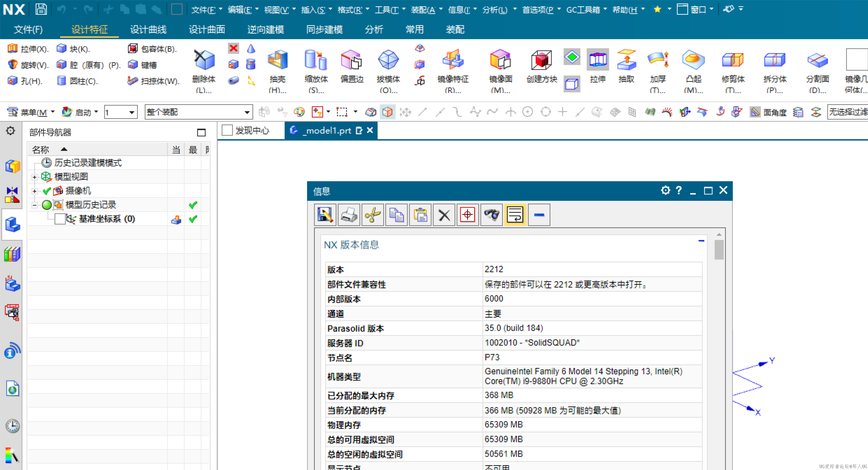Open the 无选择过滤 filter dropdown
Screen dimensions: 868x470
[847, 112]
